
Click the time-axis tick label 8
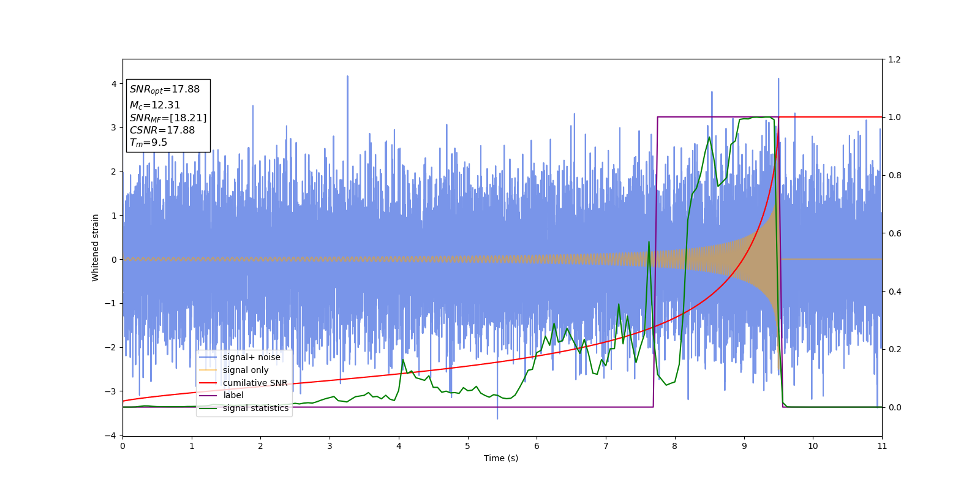(675, 446)
